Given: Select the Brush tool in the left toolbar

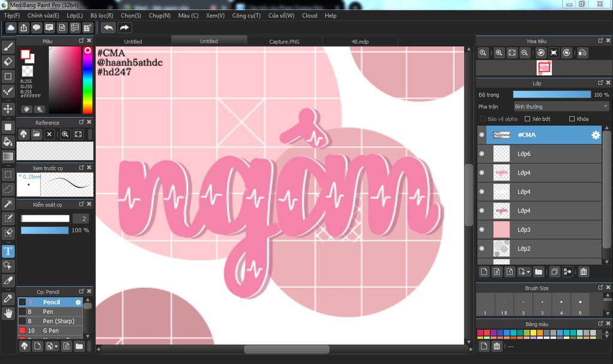Looking at the screenshot, I should (8, 47).
